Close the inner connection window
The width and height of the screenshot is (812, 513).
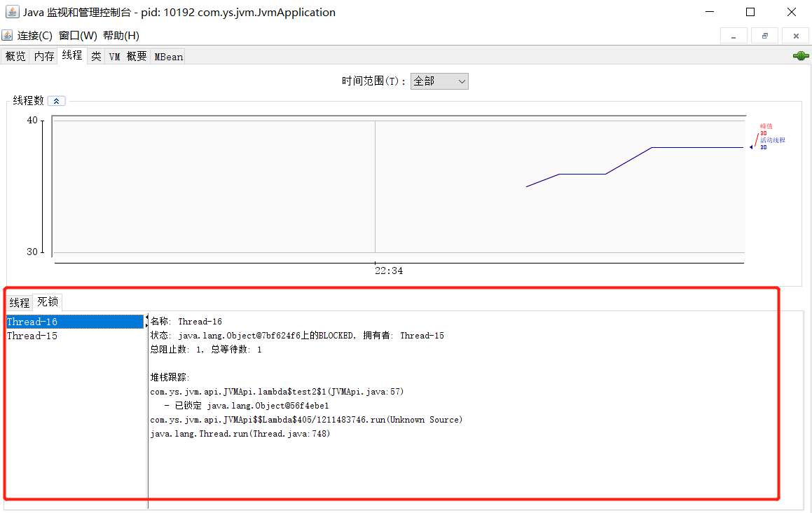pyautogui.click(x=796, y=36)
